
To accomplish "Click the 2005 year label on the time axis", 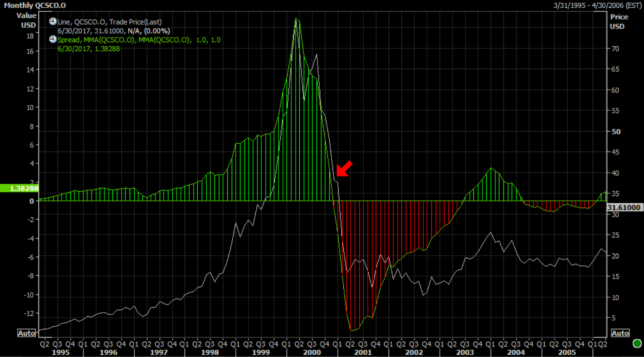I will coord(566,352).
